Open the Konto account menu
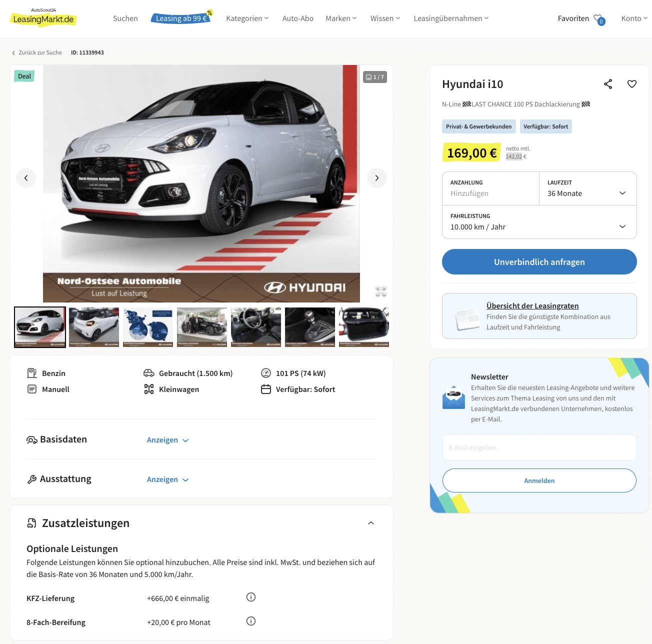 point(634,18)
